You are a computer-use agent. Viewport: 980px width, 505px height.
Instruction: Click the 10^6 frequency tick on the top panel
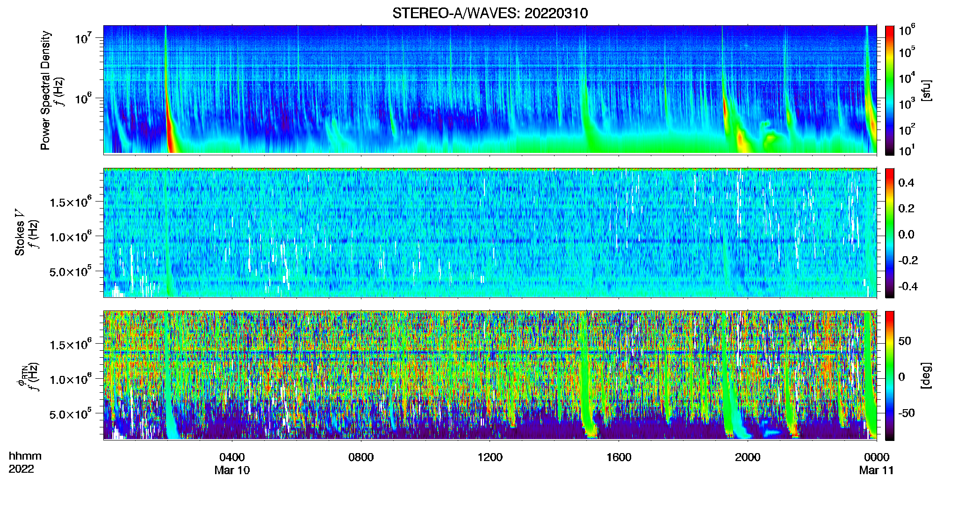point(83,99)
